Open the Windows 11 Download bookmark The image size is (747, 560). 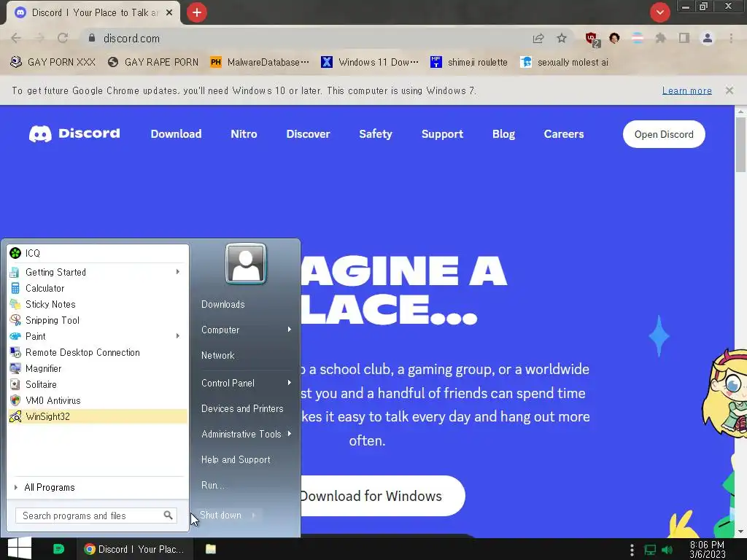pyautogui.click(x=370, y=63)
